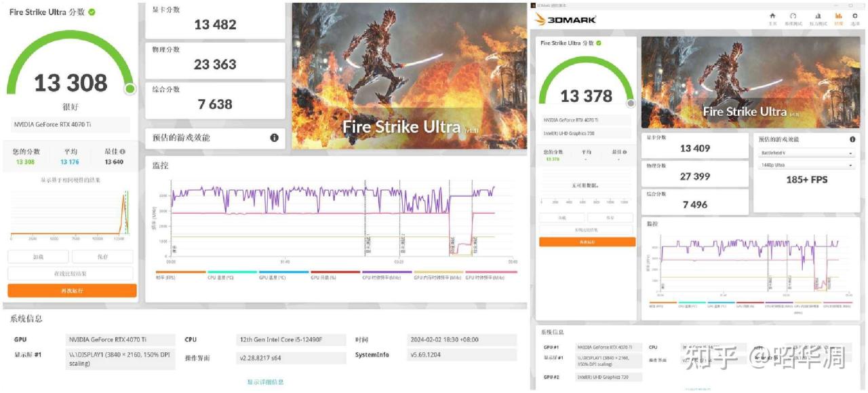Click the info icon next to 最佳 in left window
The image size is (868, 393).
point(123,152)
